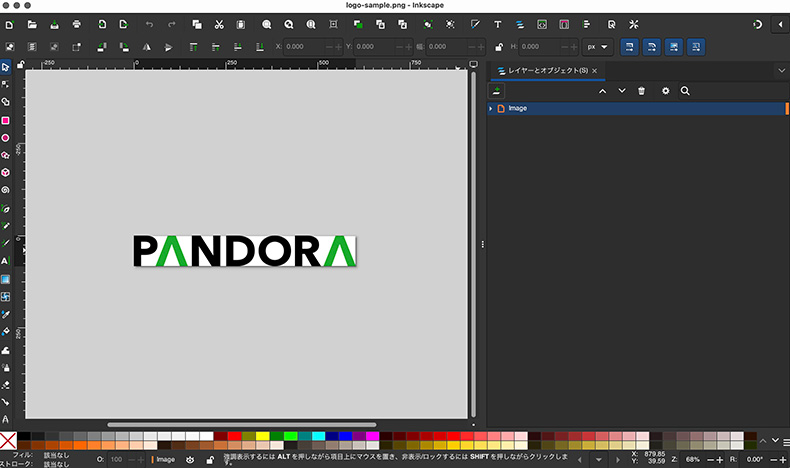Move the layer down with arrow button
Screen dimensions: 790x468
pos(622,91)
